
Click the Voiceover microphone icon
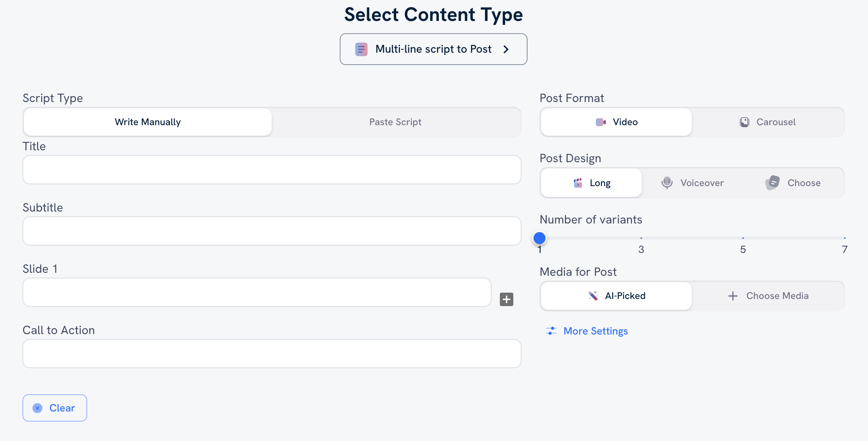click(x=667, y=183)
